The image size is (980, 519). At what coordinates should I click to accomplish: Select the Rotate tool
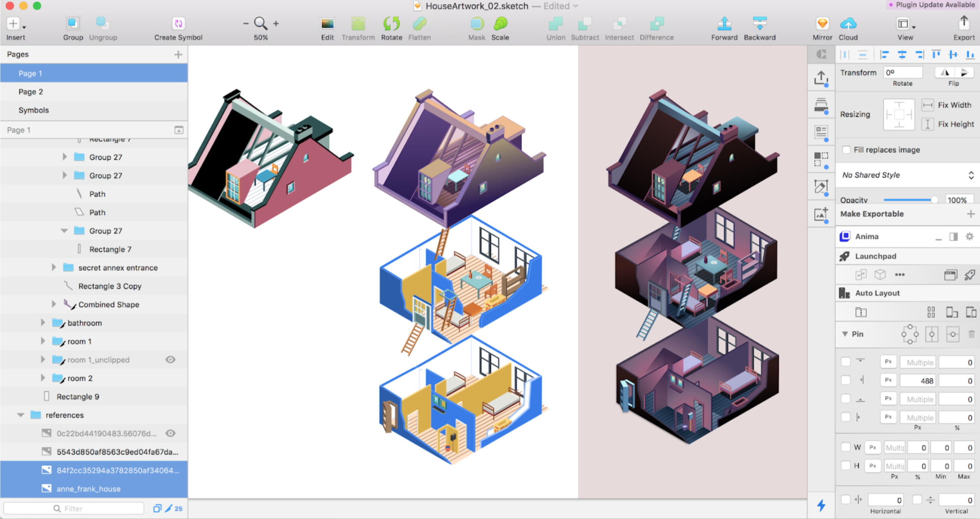(x=391, y=24)
